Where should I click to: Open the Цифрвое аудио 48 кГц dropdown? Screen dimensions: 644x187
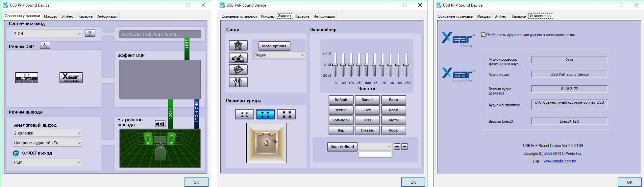click(47, 143)
